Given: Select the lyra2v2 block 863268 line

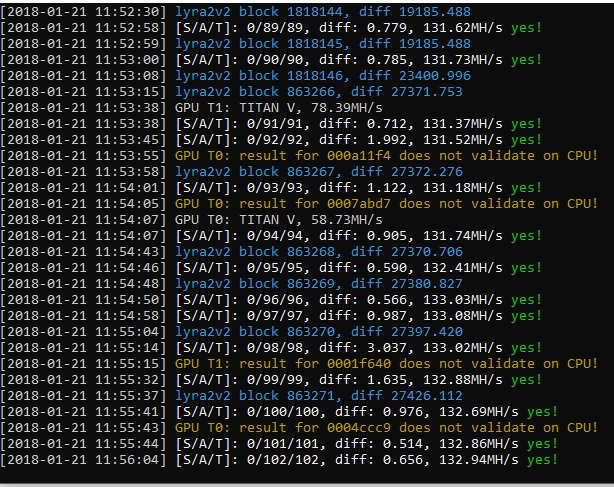Looking at the screenshot, I should click(x=231, y=252).
